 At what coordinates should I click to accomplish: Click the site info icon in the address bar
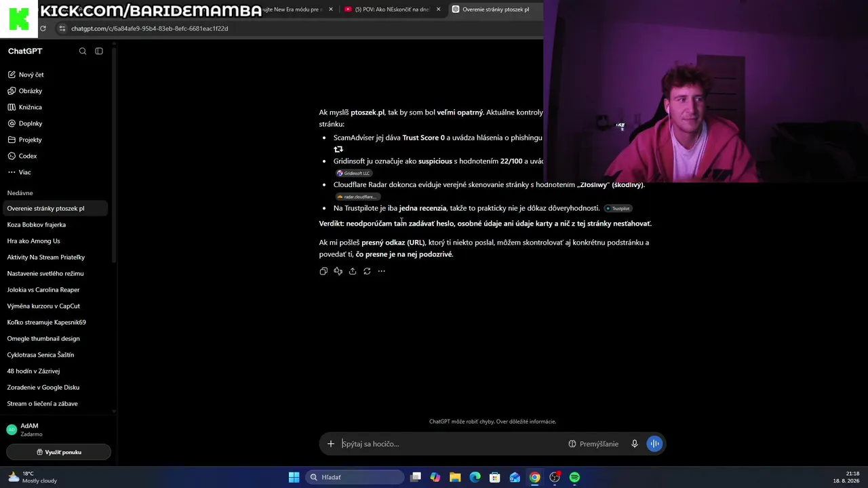tap(62, 28)
